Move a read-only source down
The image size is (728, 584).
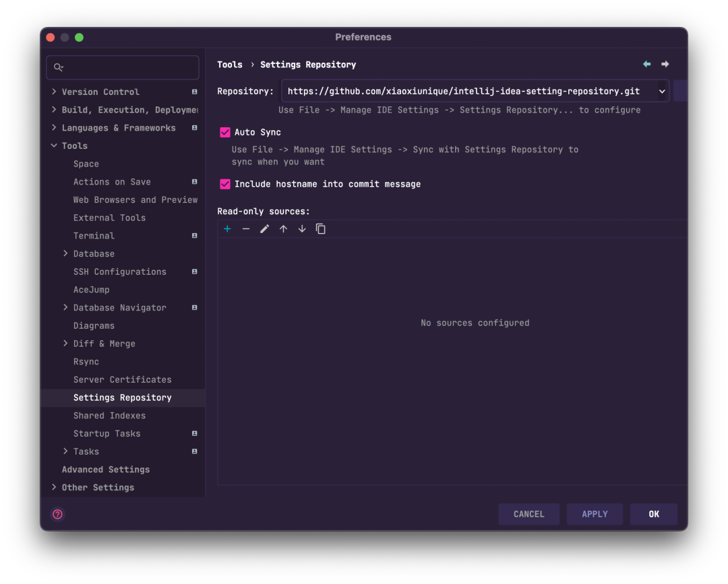(x=302, y=228)
